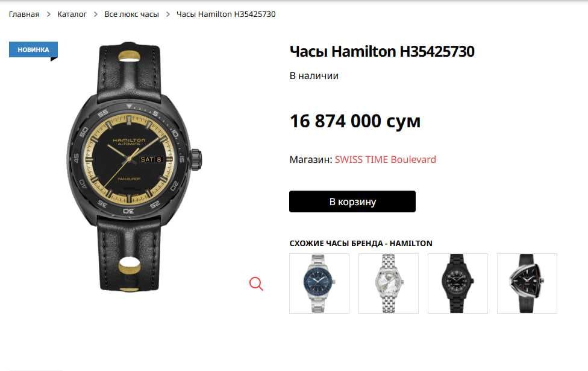Click the blue НОВИНКА badge

[33, 49]
